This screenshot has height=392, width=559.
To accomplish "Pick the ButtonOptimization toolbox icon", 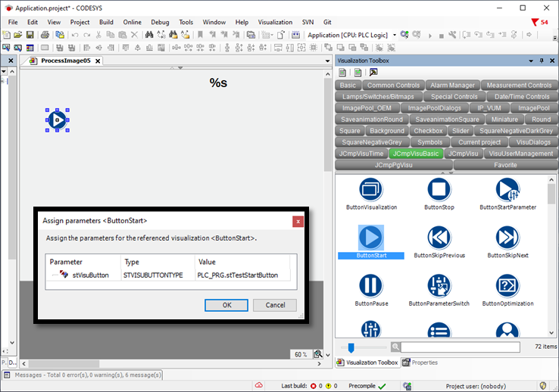I will (507, 286).
